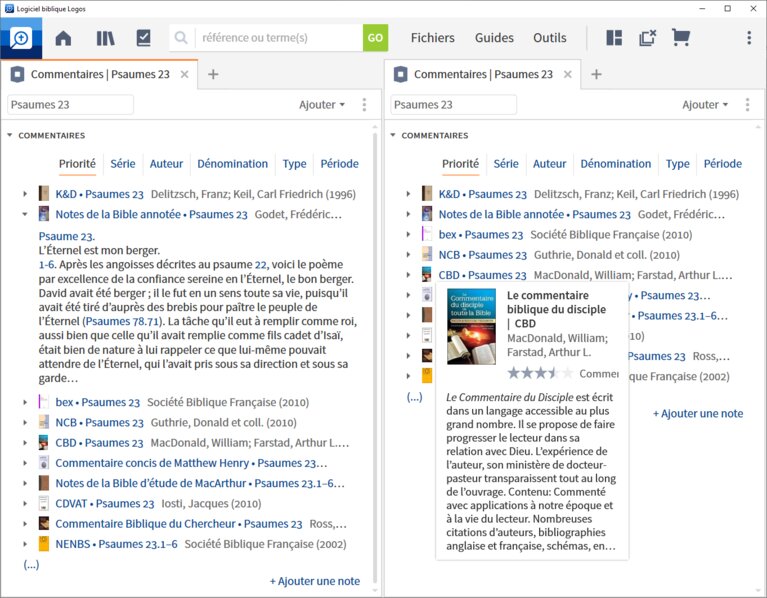
Task: Click + Ajouter une note in right pane
Action: [x=698, y=413]
